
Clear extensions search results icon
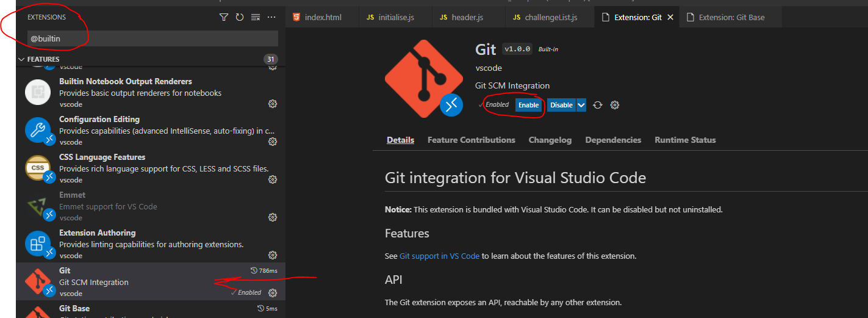(x=256, y=17)
